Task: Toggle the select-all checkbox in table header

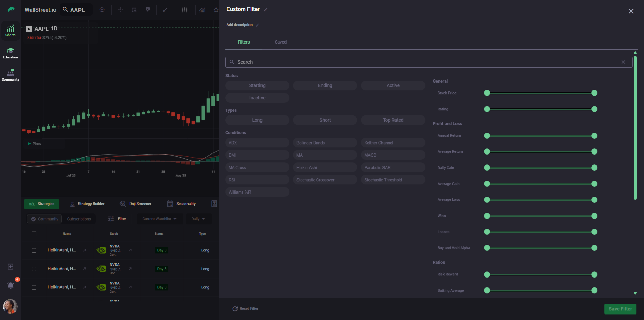Action: 34,234
